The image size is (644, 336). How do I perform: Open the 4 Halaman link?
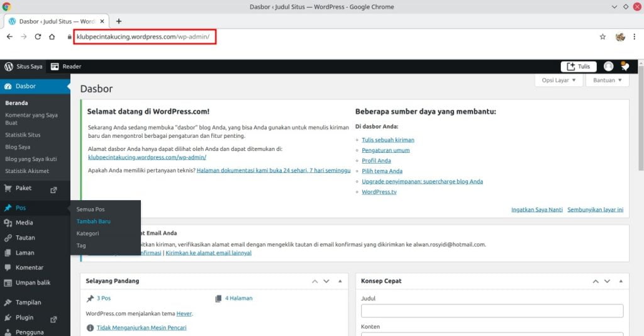[238, 298]
